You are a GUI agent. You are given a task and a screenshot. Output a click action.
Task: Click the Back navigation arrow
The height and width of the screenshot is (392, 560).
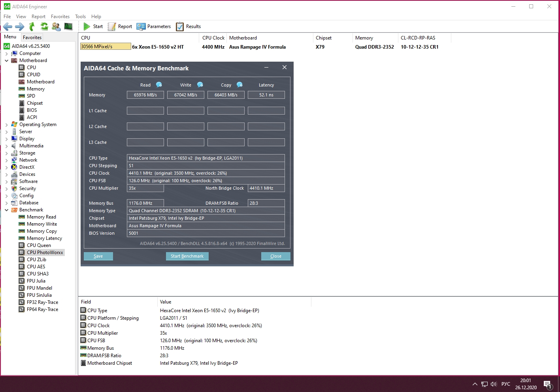click(x=8, y=26)
